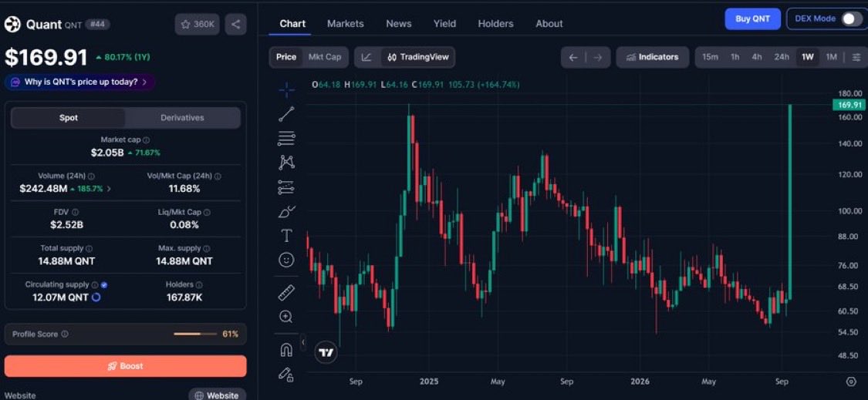The height and width of the screenshot is (400, 868).
Task: Redo the chart action
Action: [x=597, y=57]
